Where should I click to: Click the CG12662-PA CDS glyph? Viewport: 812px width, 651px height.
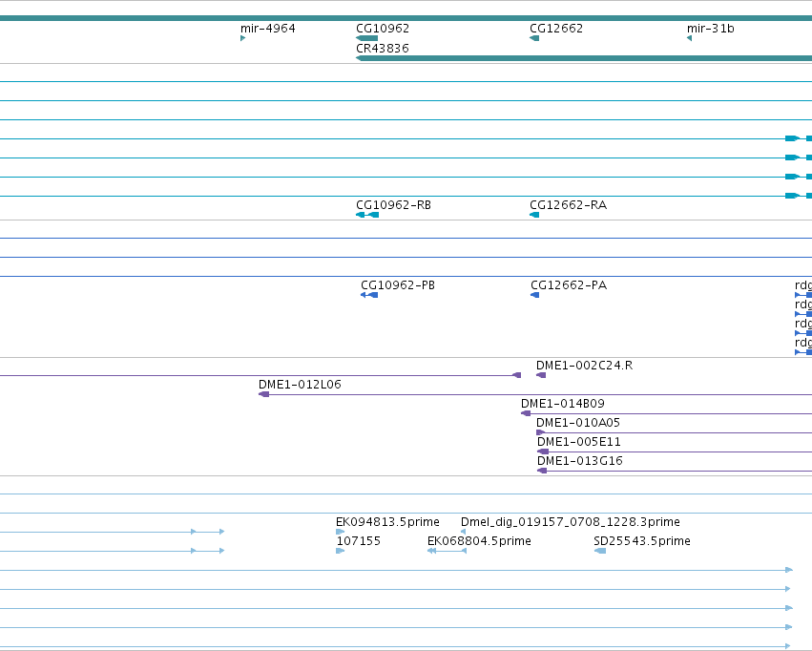(x=535, y=295)
